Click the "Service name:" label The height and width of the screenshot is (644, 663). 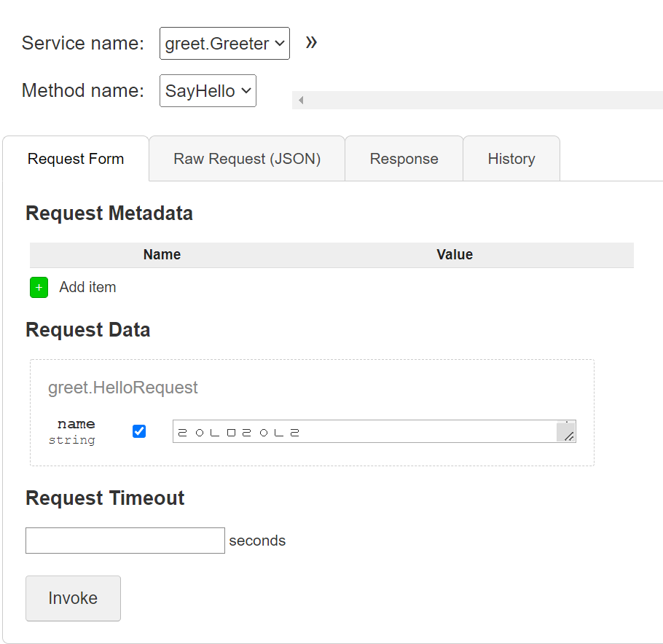(x=83, y=43)
